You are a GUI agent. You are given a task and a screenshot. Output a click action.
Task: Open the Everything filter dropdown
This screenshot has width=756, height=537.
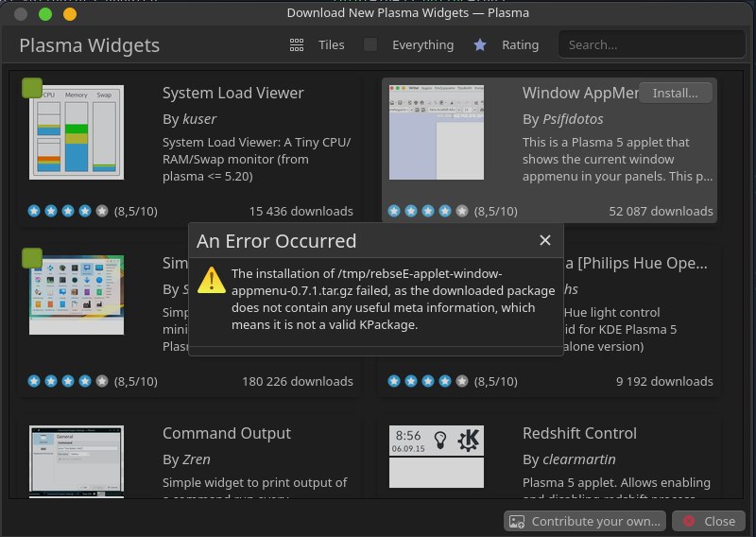(x=422, y=44)
